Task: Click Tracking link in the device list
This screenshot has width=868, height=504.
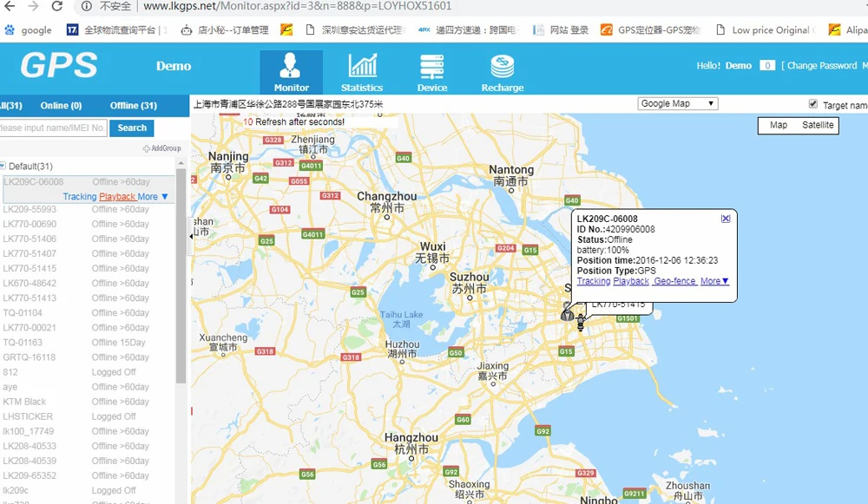Action: [x=80, y=196]
